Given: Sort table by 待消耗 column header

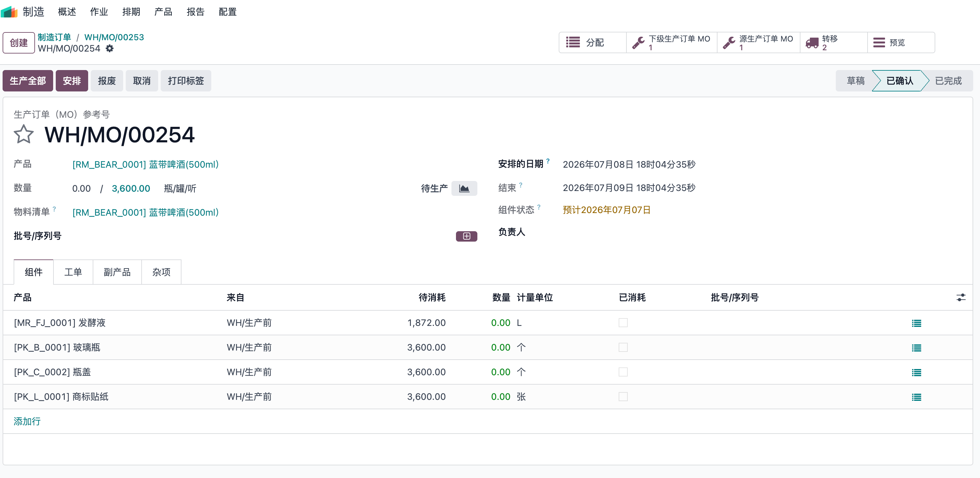Looking at the screenshot, I should [x=432, y=297].
